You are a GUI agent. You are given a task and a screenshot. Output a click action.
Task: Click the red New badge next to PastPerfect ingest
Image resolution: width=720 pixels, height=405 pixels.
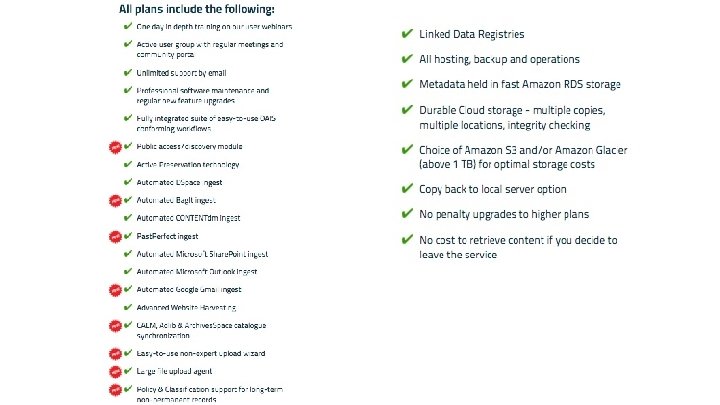pyautogui.click(x=114, y=236)
